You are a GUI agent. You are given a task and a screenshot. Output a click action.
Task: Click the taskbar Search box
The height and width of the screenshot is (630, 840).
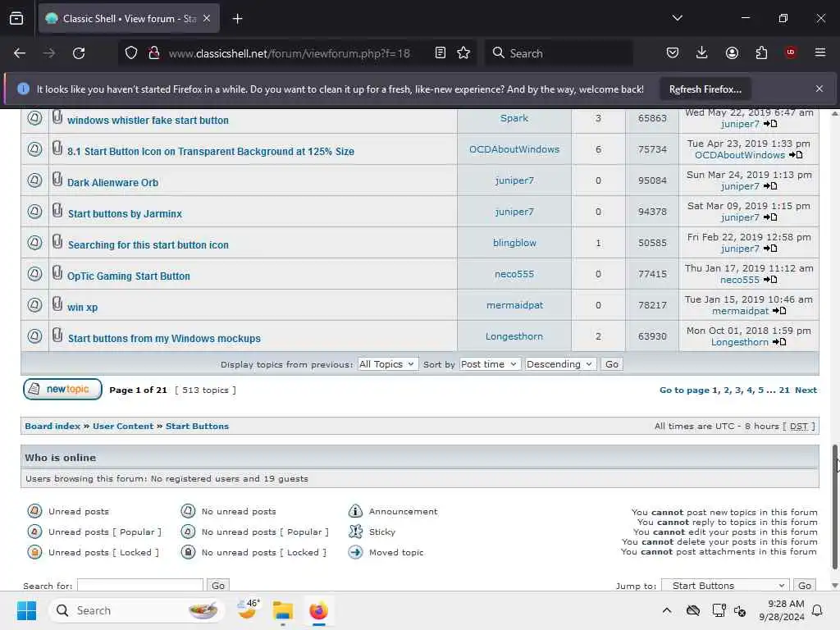[135, 610]
